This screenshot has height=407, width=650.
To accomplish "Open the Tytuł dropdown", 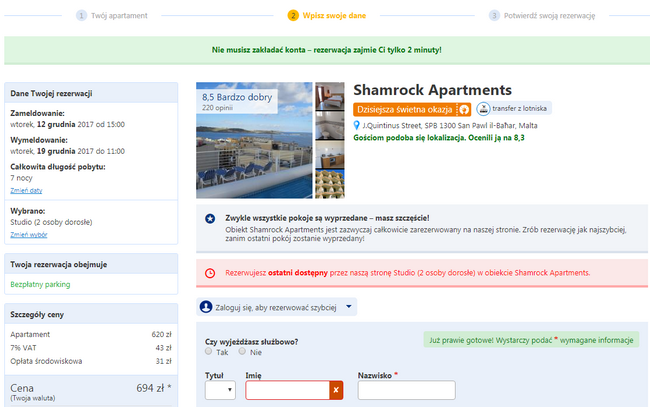I will point(220,390).
